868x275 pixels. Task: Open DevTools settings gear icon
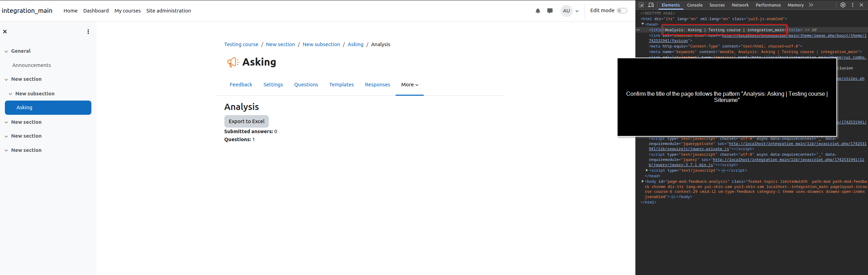[843, 5]
